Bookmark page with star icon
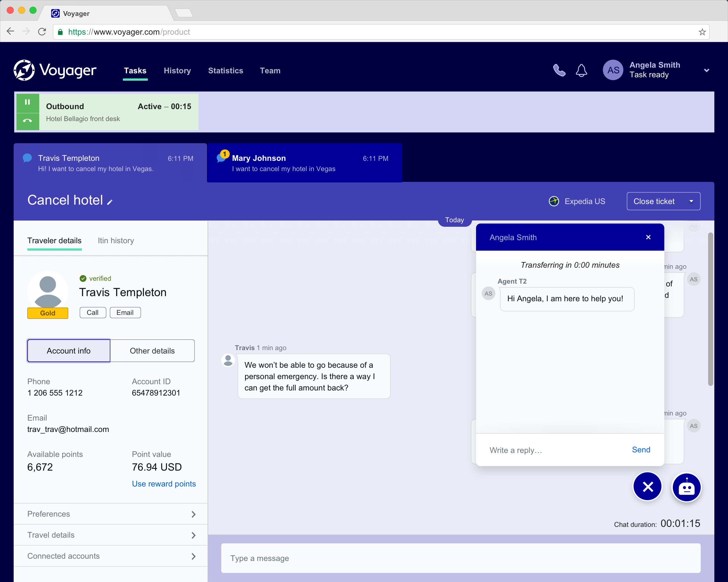728x582 pixels. tap(702, 32)
